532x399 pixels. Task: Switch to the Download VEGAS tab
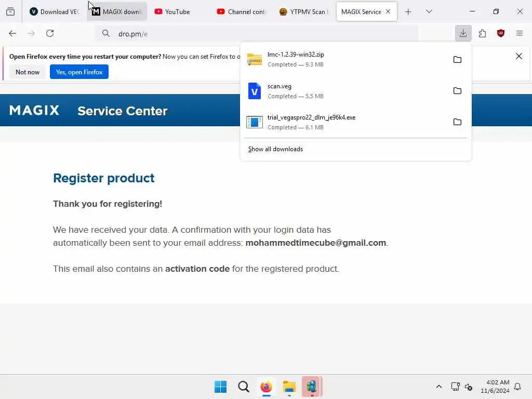click(54, 11)
